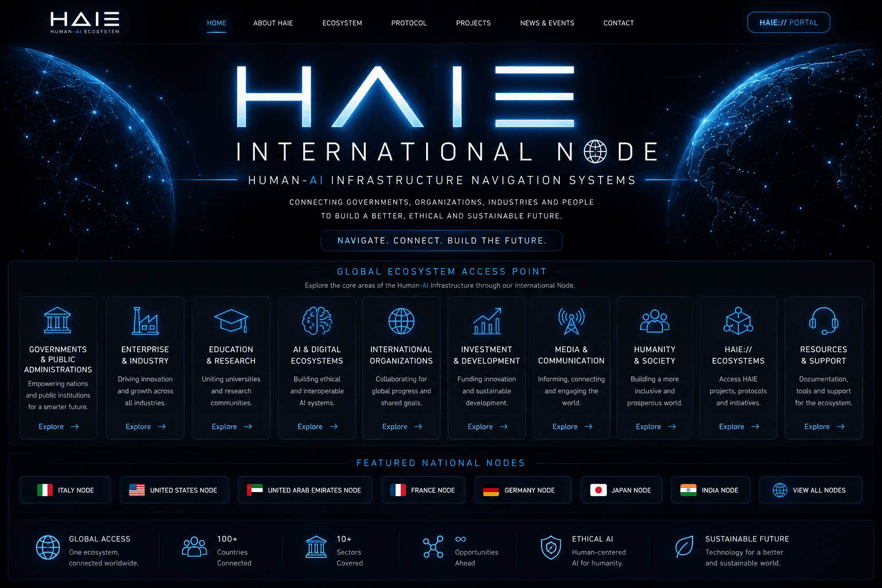Click the 'INTERNATIONAL NODE' title text
Image resolution: width=882 pixels, height=588 pixels.
click(x=447, y=152)
